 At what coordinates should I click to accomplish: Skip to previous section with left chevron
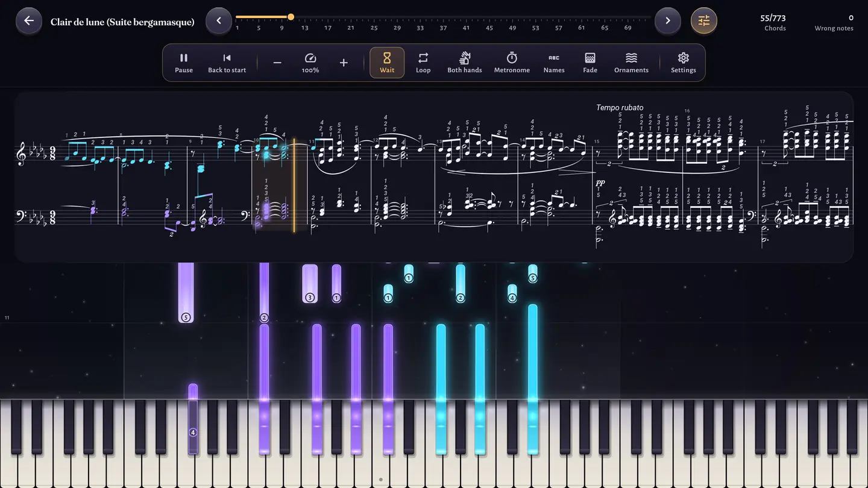coord(219,21)
